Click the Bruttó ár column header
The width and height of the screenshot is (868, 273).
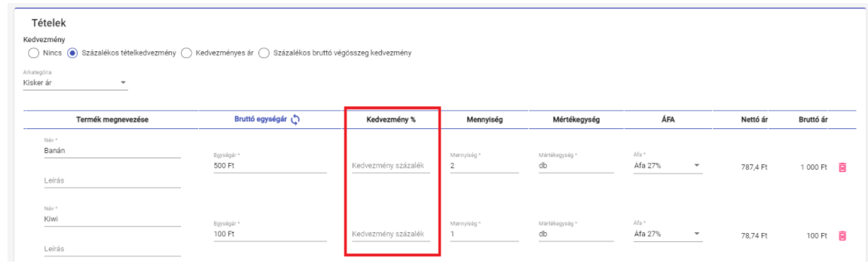813,120
